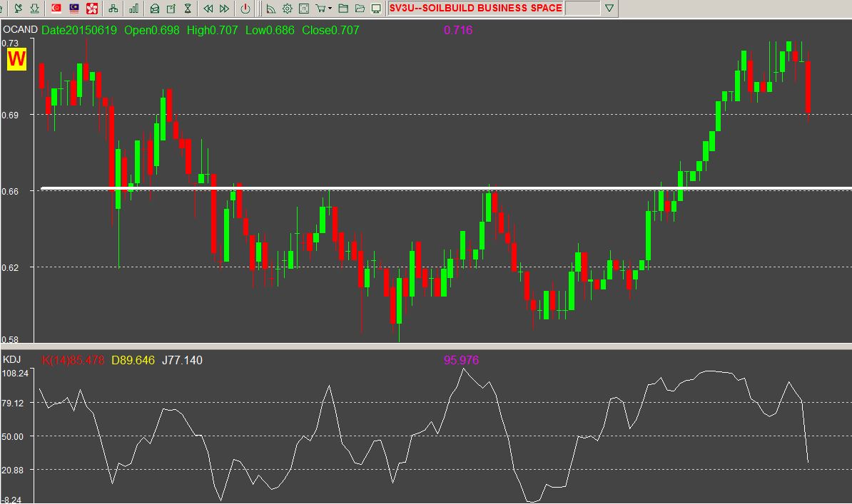Click the KDJ indicator label
The width and height of the screenshot is (852, 504).
(x=11, y=359)
